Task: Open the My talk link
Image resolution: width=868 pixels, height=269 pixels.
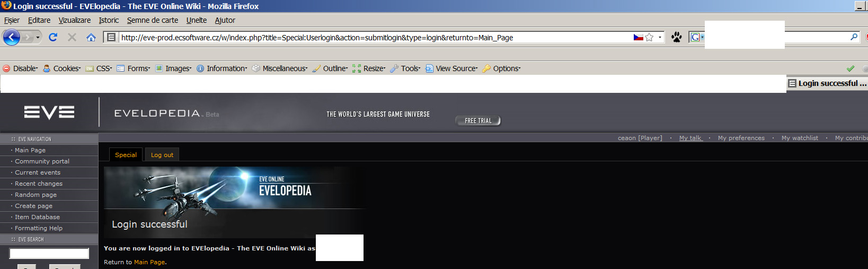Action: pos(690,138)
